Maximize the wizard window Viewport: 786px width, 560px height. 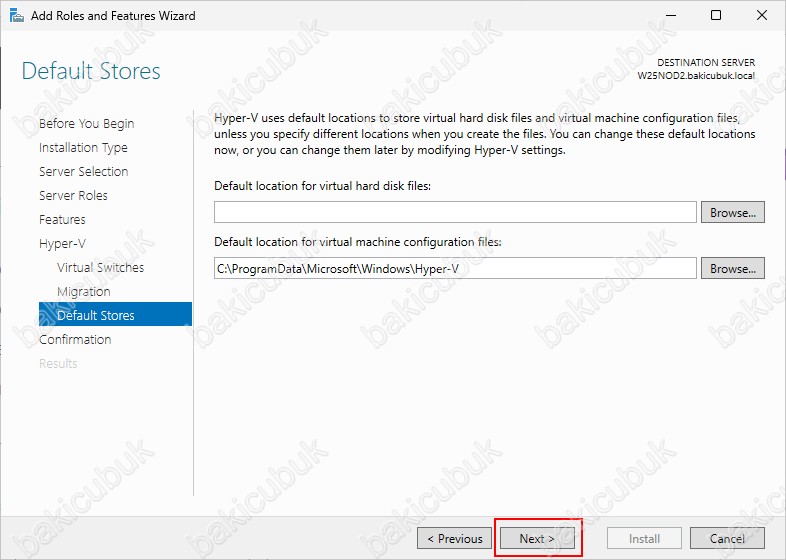pyautogui.click(x=716, y=16)
